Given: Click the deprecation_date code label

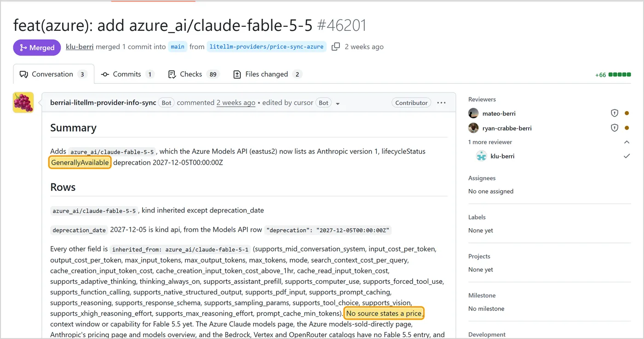Looking at the screenshot, I should point(79,230).
